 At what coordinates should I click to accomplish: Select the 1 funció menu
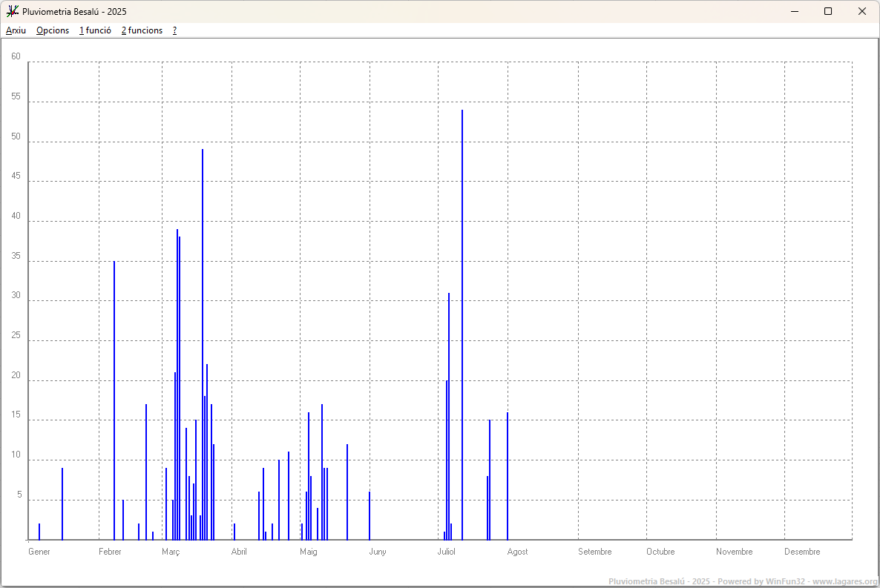coord(96,30)
